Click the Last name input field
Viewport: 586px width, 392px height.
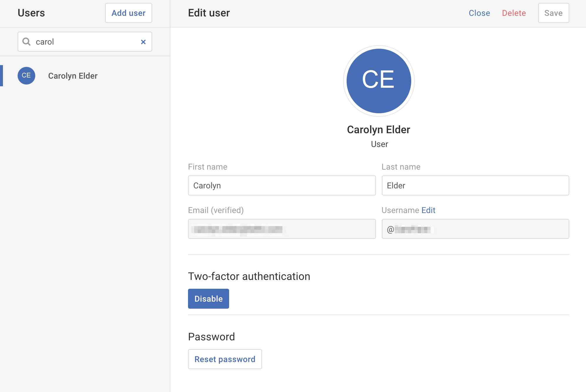click(475, 185)
